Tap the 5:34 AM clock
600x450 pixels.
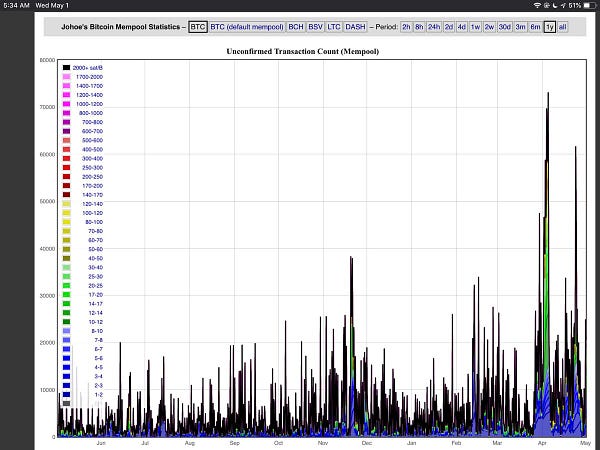[x=16, y=5]
